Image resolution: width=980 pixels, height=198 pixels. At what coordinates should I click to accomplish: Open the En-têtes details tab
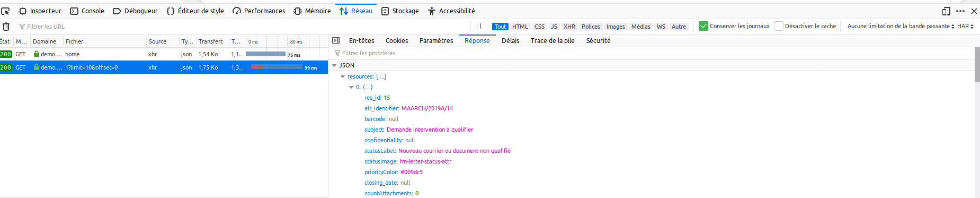(361, 41)
